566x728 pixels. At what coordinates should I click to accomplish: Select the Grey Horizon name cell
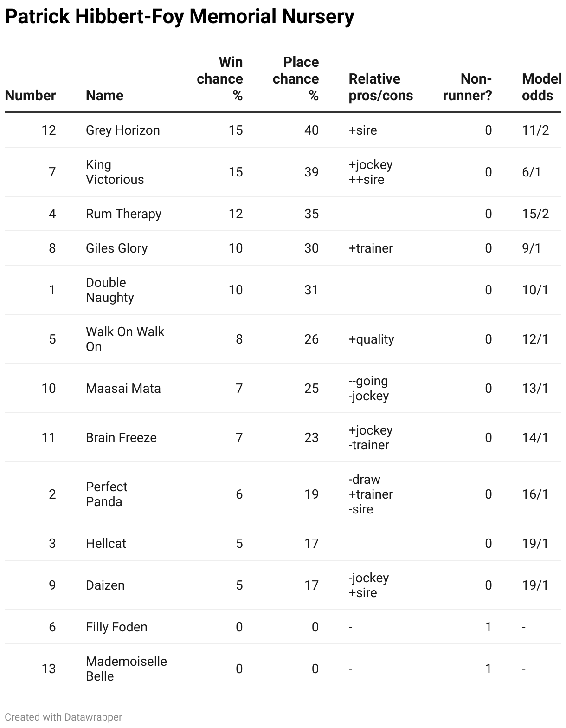click(123, 130)
